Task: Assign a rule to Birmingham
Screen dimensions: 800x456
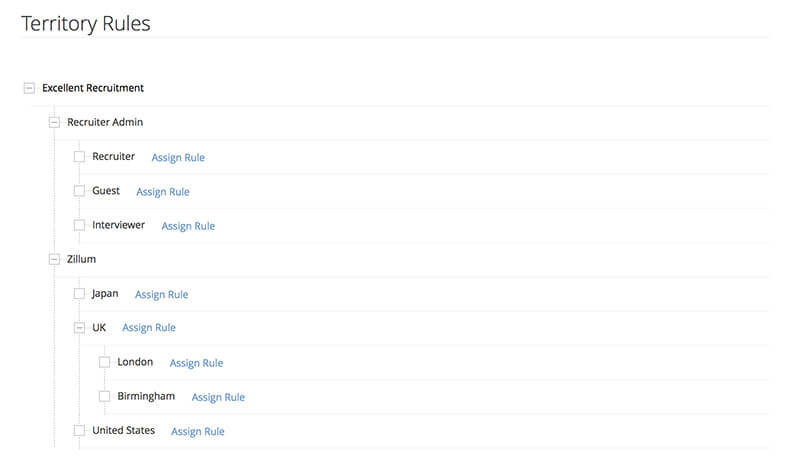Action: 218,397
